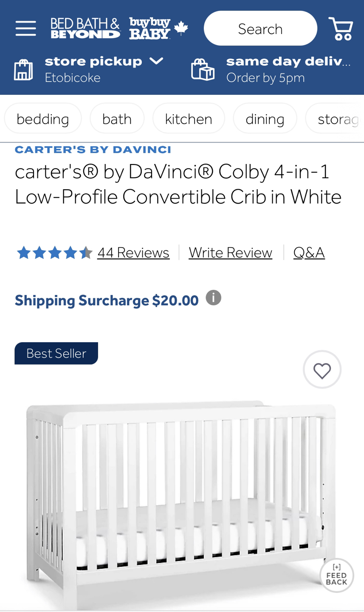Open the Carter's by DaVinci brand link
The image size is (364, 612).
click(93, 150)
